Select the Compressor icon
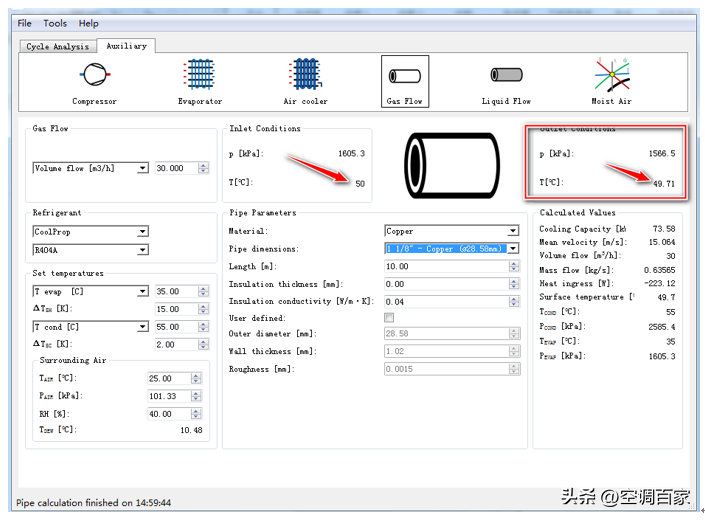The height and width of the screenshot is (520, 705). tap(94, 76)
